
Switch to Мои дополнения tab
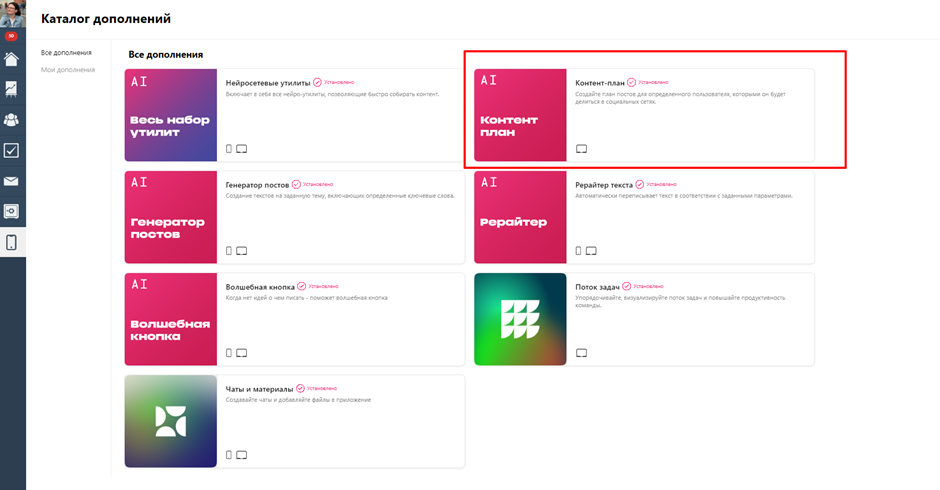tap(68, 70)
